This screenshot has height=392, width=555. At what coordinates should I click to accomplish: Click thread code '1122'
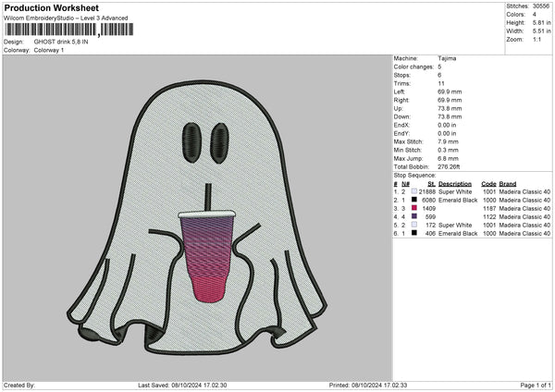pos(489,217)
